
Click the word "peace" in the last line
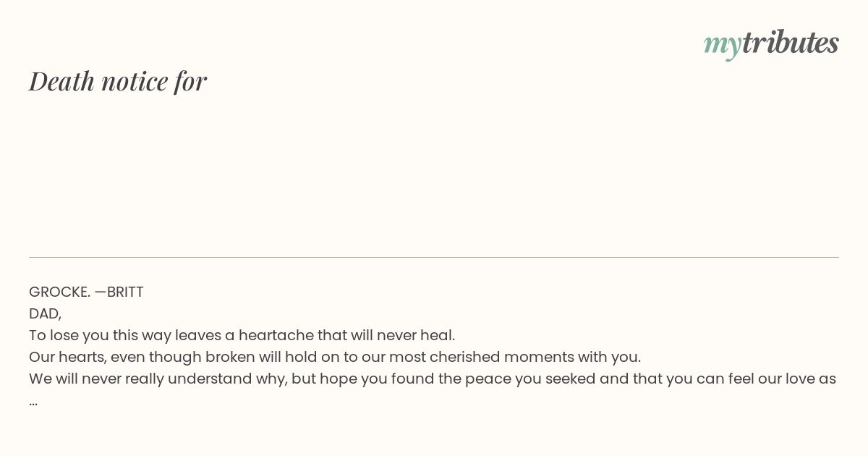pyautogui.click(x=488, y=380)
